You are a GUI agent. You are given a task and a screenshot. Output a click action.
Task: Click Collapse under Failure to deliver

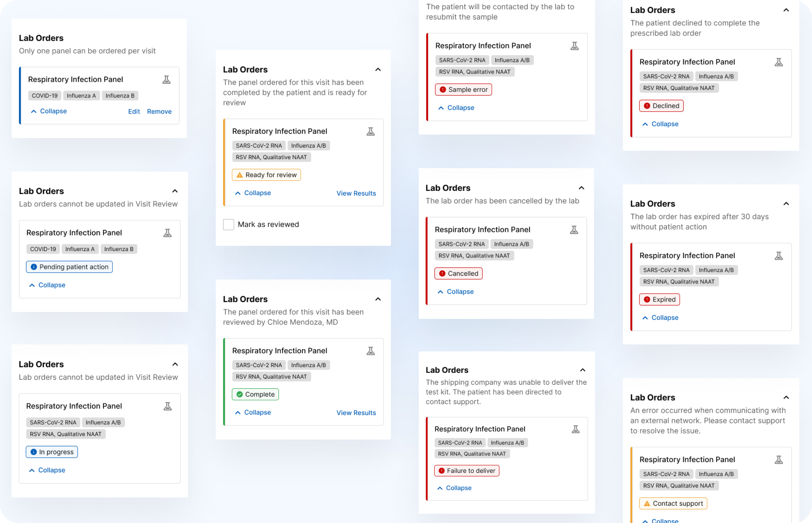click(454, 488)
